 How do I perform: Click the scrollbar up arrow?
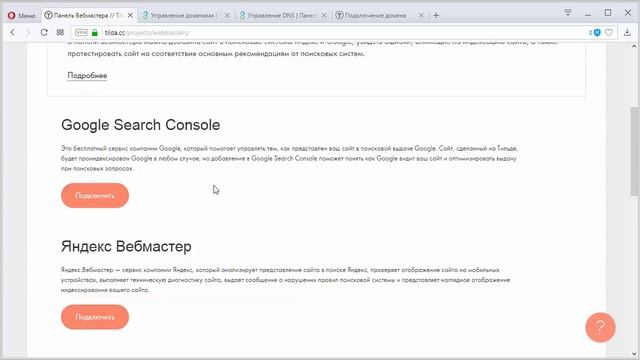tap(634, 46)
